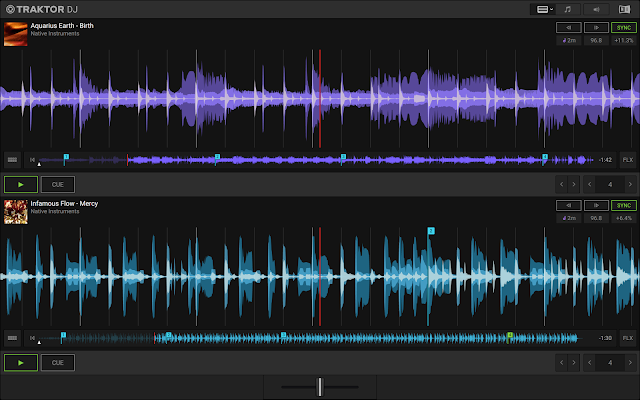
Task: Jump to cue marker 1 on top deck overview
Action: click(x=66, y=157)
